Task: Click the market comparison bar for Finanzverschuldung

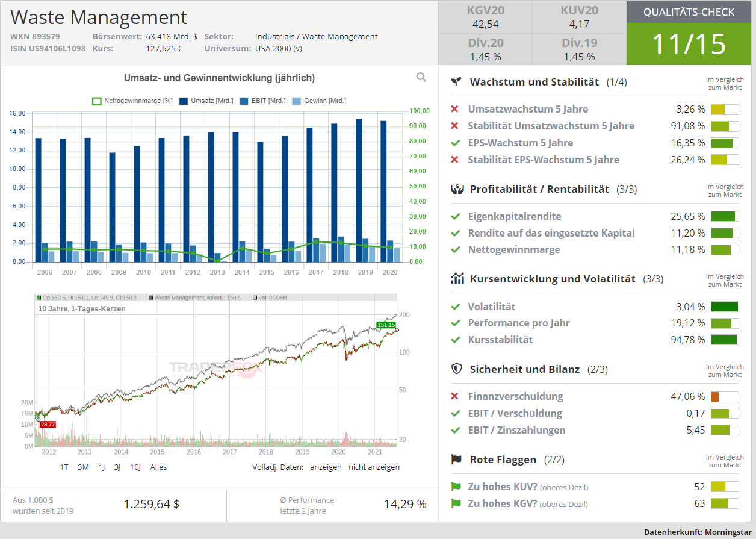Action: [725, 397]
